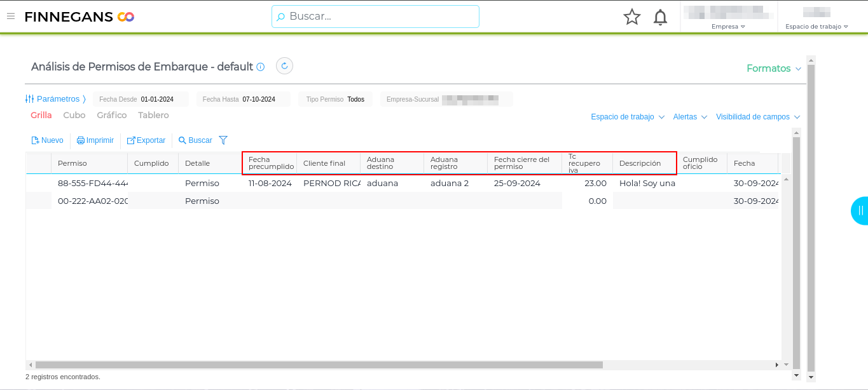Image resolution: width=868 pixels, height=390 pixels.
Task: Click cell Hola! Soy una description
Action: point(645,183)
